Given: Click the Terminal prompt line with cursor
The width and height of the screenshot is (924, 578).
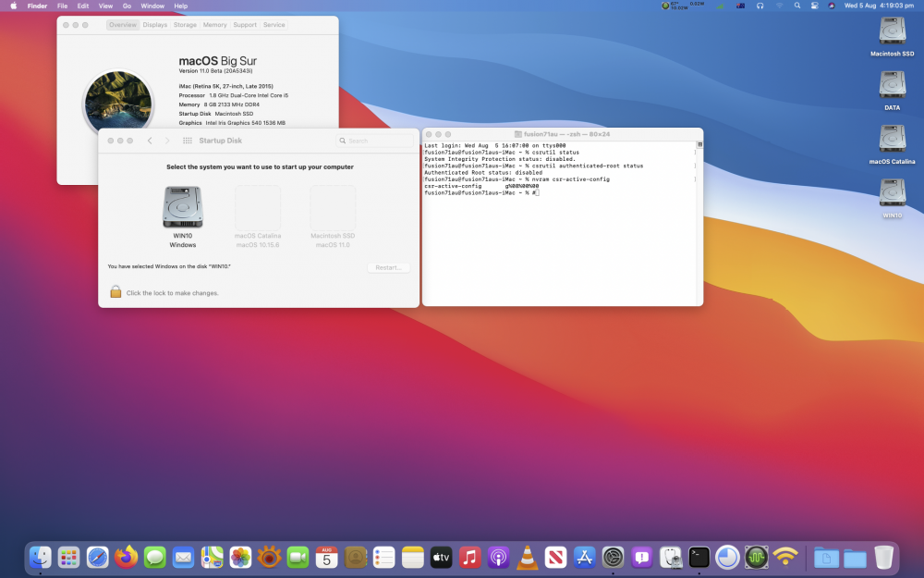Looking at the screenshot, I should pyautogui.click(x=481, y=193).
